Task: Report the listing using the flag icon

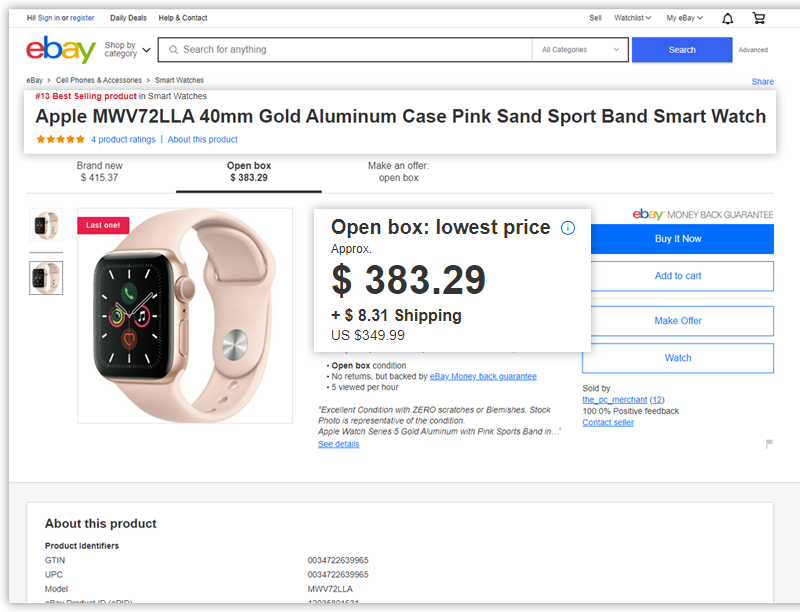Action: (x=769, y=444)
